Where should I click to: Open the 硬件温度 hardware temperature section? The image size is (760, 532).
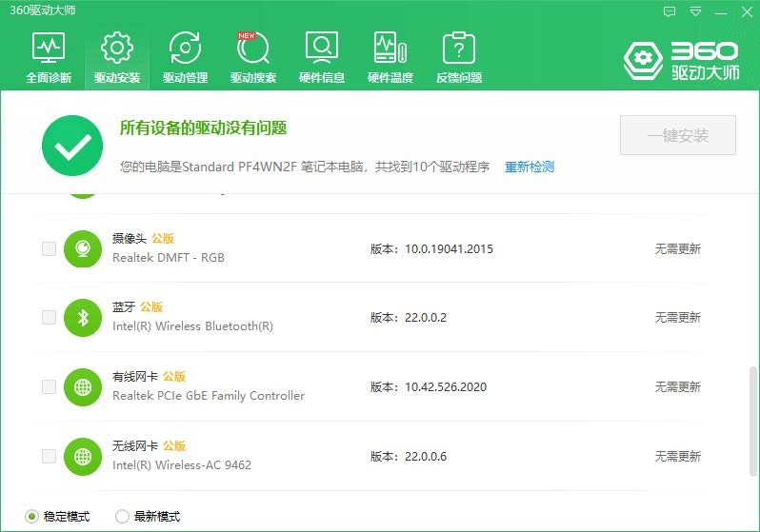pos(390,58)
